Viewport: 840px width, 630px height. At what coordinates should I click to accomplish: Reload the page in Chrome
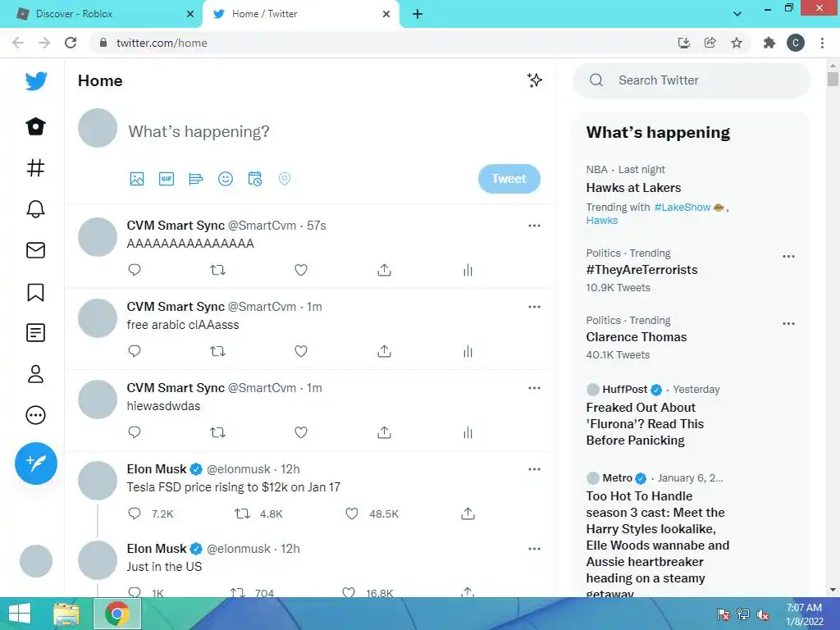coord(71,43)
